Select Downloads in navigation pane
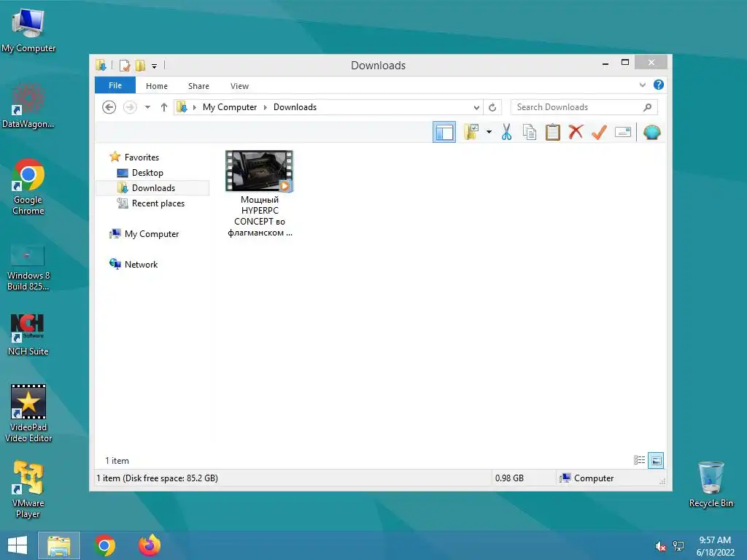747x560 pixels. pyautogui.click(x=153, y=188)
